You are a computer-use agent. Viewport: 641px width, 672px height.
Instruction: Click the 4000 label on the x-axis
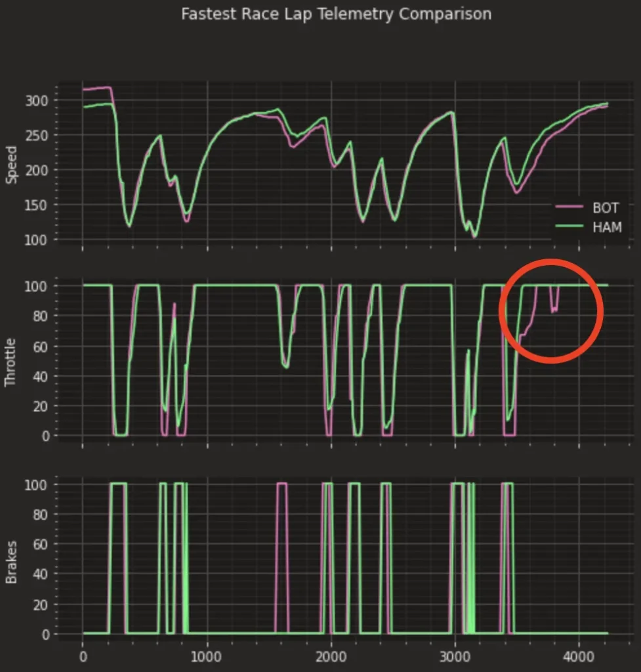(579, 655)
